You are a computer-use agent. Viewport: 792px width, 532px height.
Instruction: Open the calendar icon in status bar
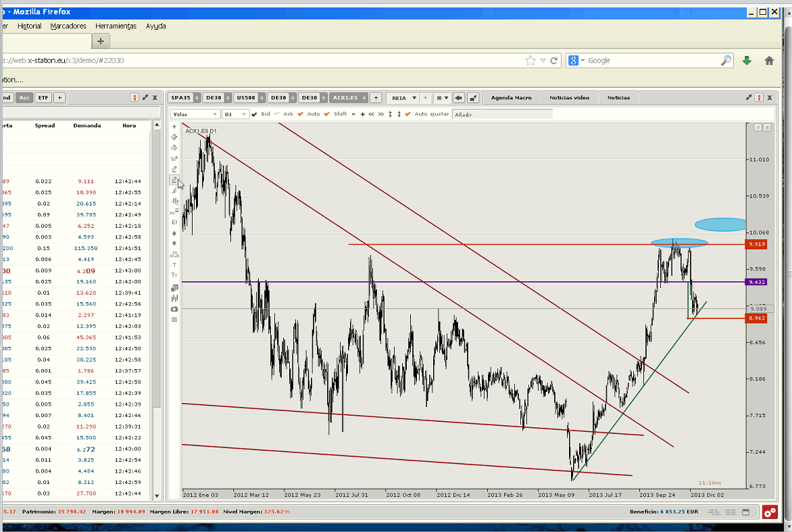(x=745, y=512)
